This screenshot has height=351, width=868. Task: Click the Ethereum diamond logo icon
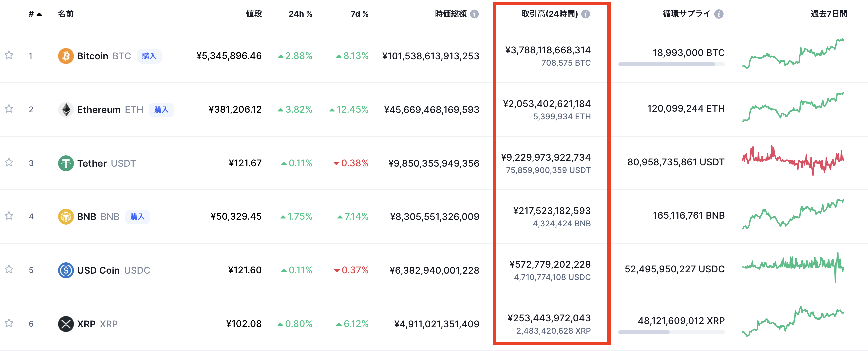click(66, 109)
